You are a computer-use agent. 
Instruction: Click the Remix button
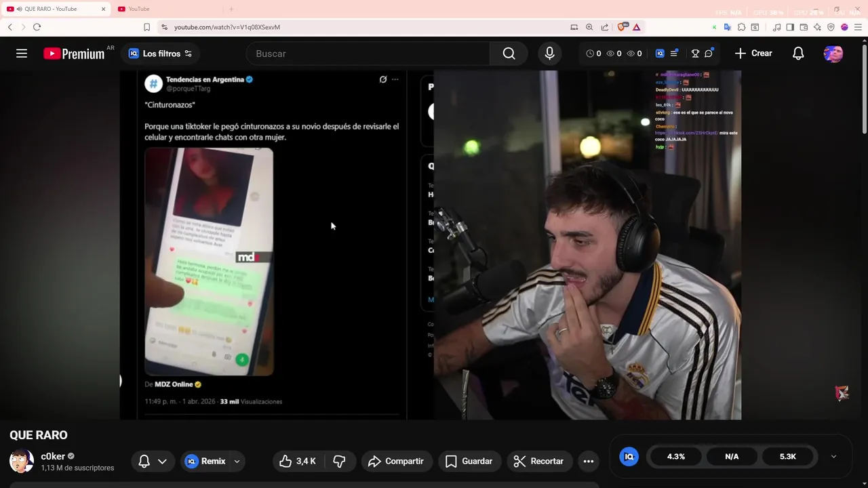point(205,461)
